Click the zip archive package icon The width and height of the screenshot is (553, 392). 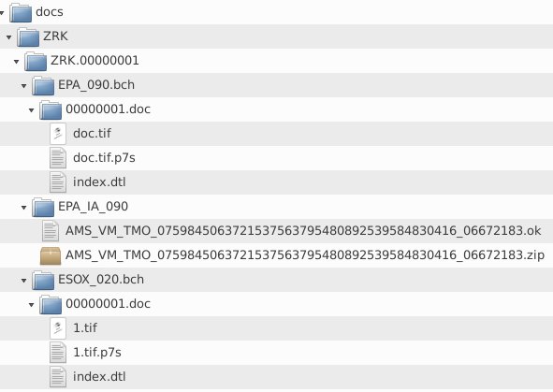[51, 255]
